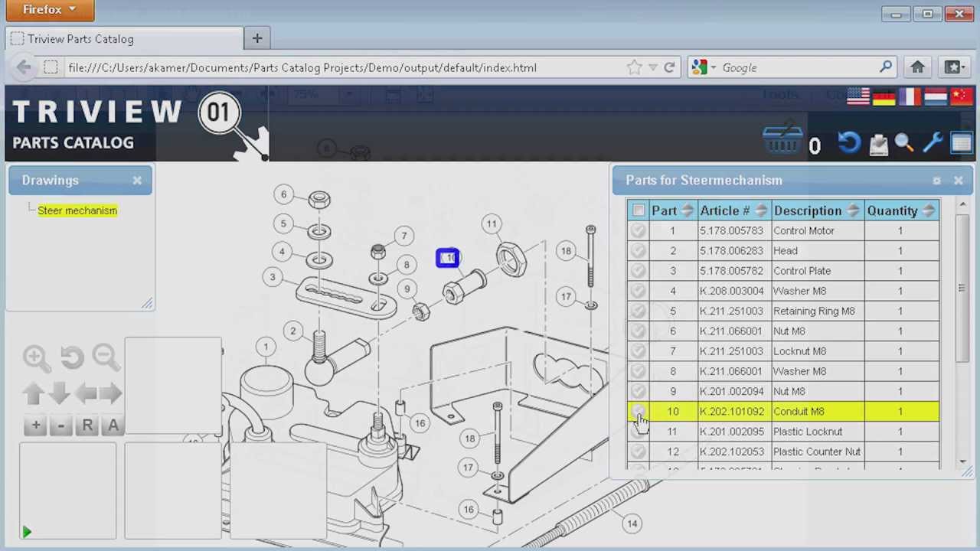Tick the select-all checkbox in table header

point(639,210)
